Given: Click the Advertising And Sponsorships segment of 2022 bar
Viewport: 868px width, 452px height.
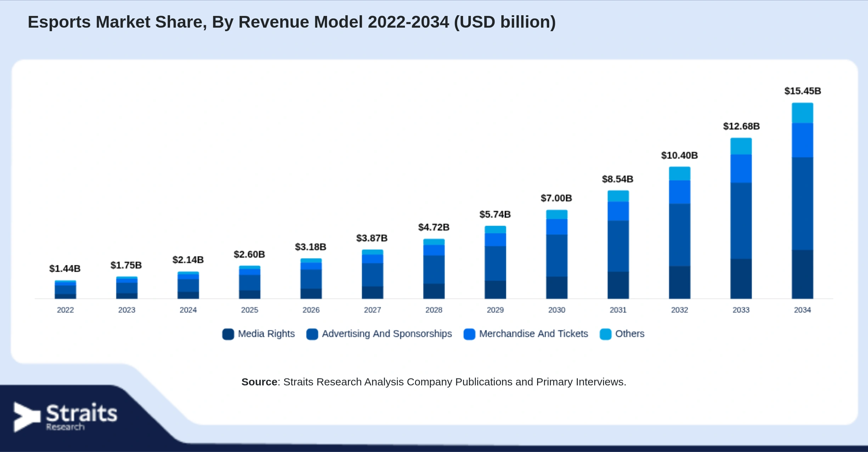Looking at the screenshot, I should (x=66, y=290).
